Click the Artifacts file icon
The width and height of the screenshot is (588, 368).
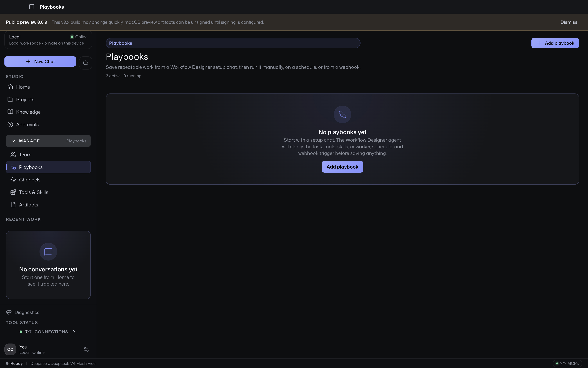pyautogui.click(x=13, y=205)
